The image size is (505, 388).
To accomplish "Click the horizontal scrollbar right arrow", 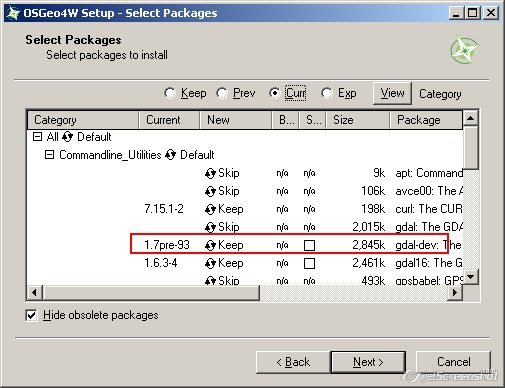I will pyautogui.click(x=455, y=293).
